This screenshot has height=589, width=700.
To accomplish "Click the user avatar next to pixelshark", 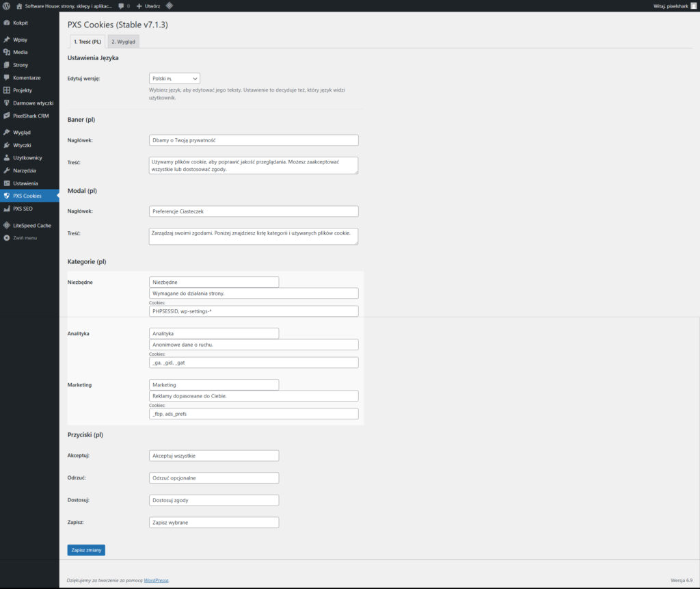I will click(693, 5).
